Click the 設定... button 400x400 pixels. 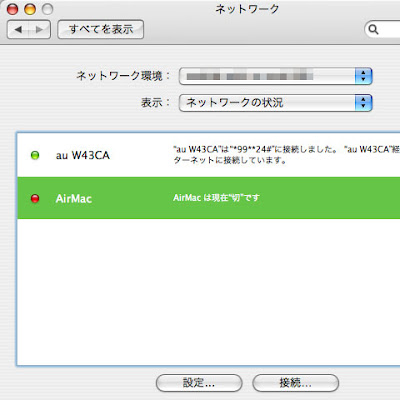pos(199,383)
